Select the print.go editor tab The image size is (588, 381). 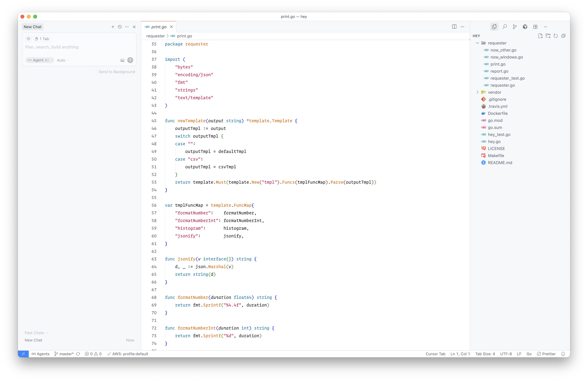[159, 27]
